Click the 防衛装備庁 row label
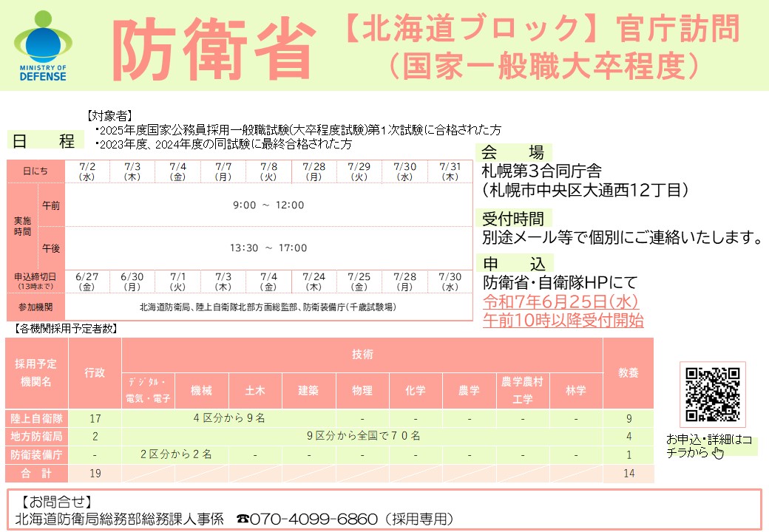 pyautogui.click(x=37, y=454)
